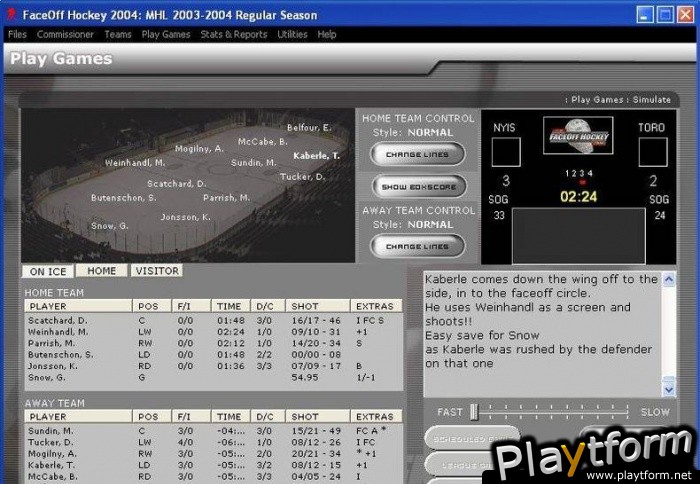Select Kaberle, T. in away team table

click(x=213, y=465)
